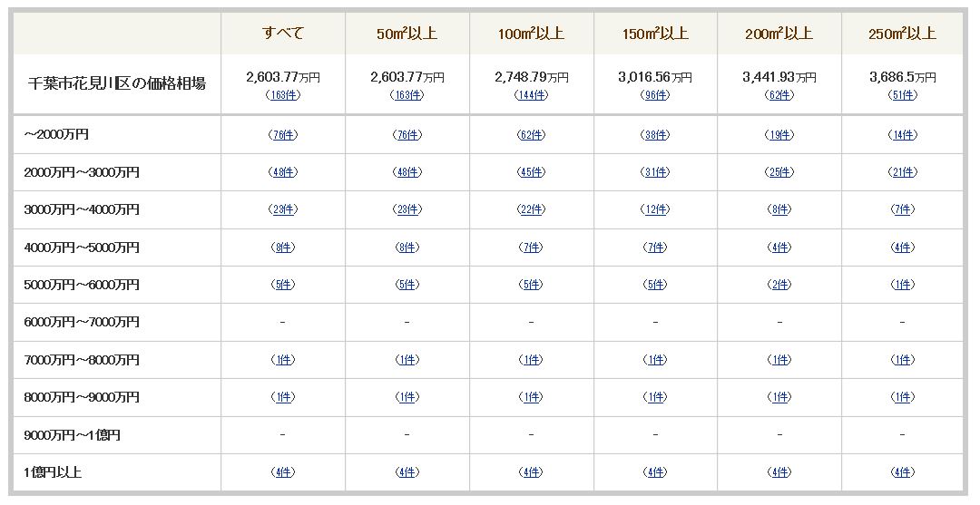Click 8件 for 4000万円～5000万円 under すべて
This screenshot has height=505, width=980.
coord(282,248)
